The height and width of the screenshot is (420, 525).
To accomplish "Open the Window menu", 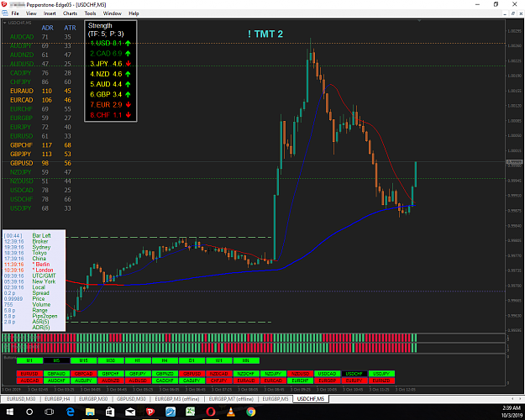I will click(x=113, y=13).
